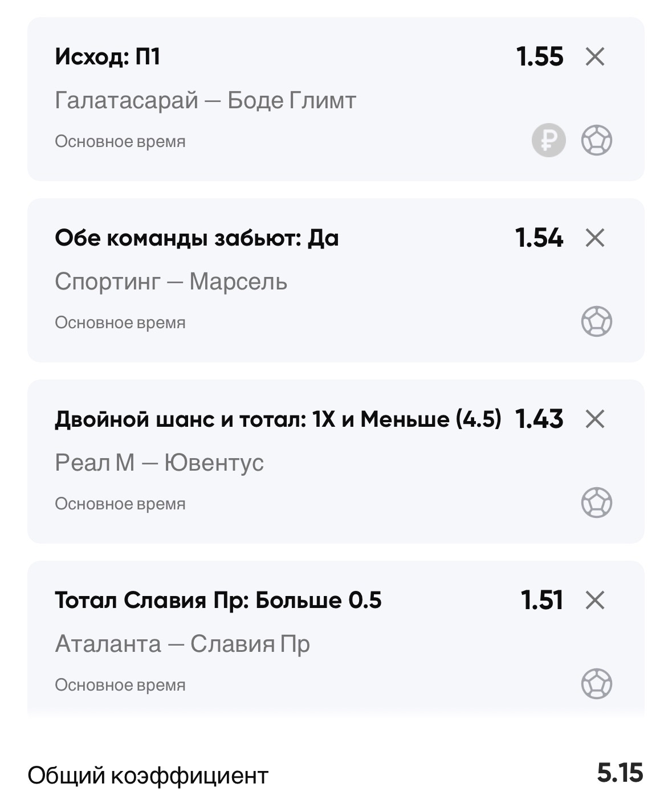Remove the Аталанта — Славия Пр bet
Viewport: 672px width, 804px height.
(x=594, y=601)
